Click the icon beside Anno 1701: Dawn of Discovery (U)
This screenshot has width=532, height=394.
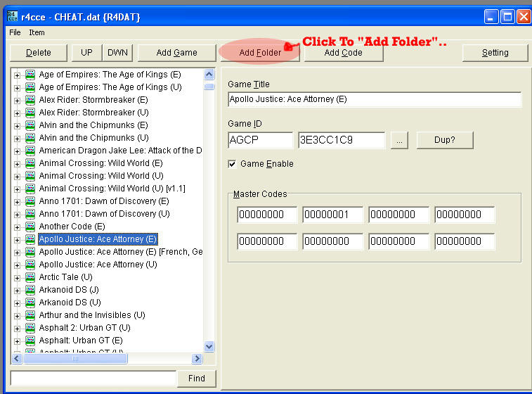click(30, 214)
